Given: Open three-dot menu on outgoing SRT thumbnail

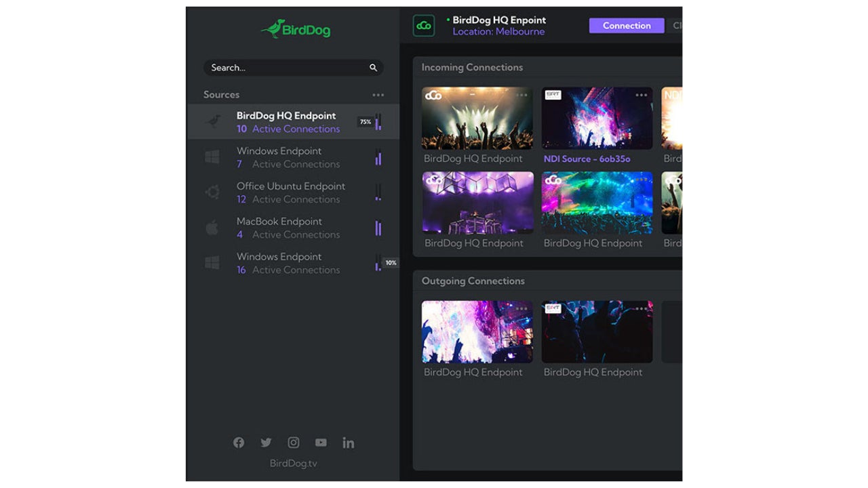Looking at the screenshot, I should pyautogui.click(x=641, y=309).
